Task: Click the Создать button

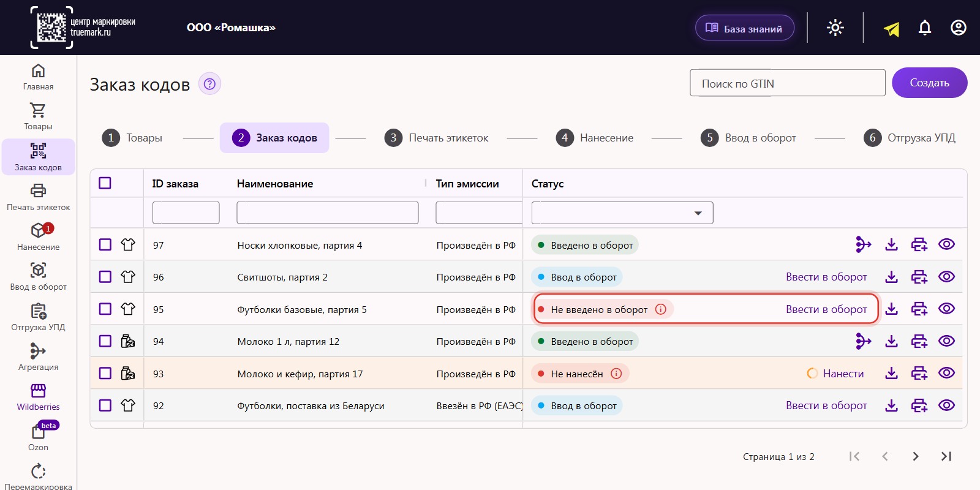Action: click(930, 83)
